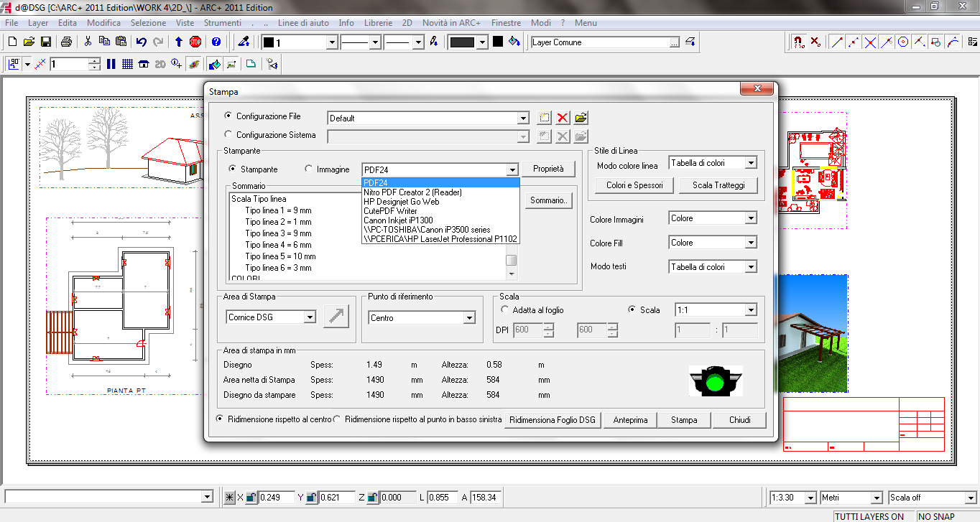Click the intersection snap cross icon
This screenshot has width=980, height=522.
click(870, 42)
